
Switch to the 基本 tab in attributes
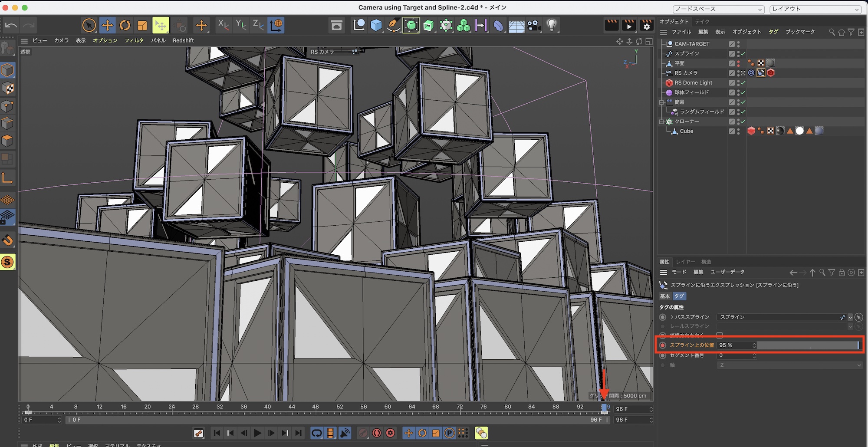665,296
